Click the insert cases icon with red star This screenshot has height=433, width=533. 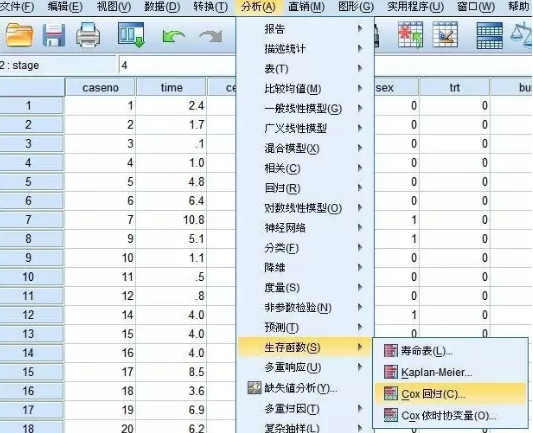coord(411,35)
